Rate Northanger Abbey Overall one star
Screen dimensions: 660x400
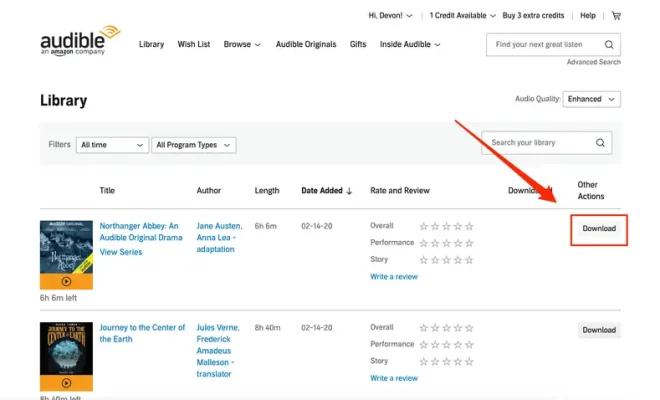[423, 227]
